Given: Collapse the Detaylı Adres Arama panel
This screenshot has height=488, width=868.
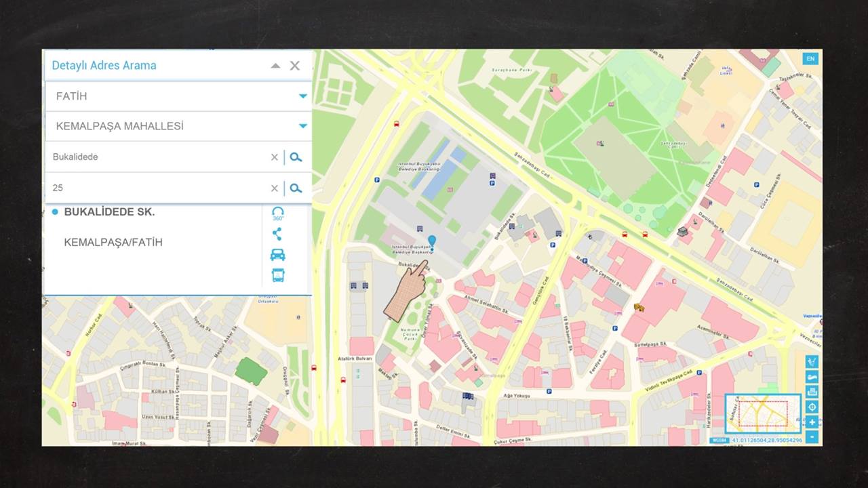Looking at the screenshot, I should click(275, 66).
